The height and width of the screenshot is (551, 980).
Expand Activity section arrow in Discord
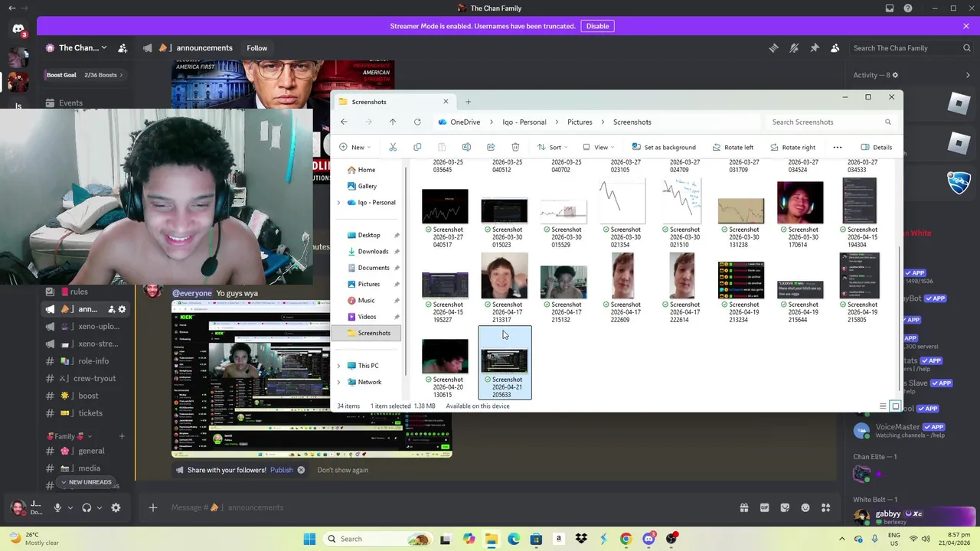(x=968, y=75)
